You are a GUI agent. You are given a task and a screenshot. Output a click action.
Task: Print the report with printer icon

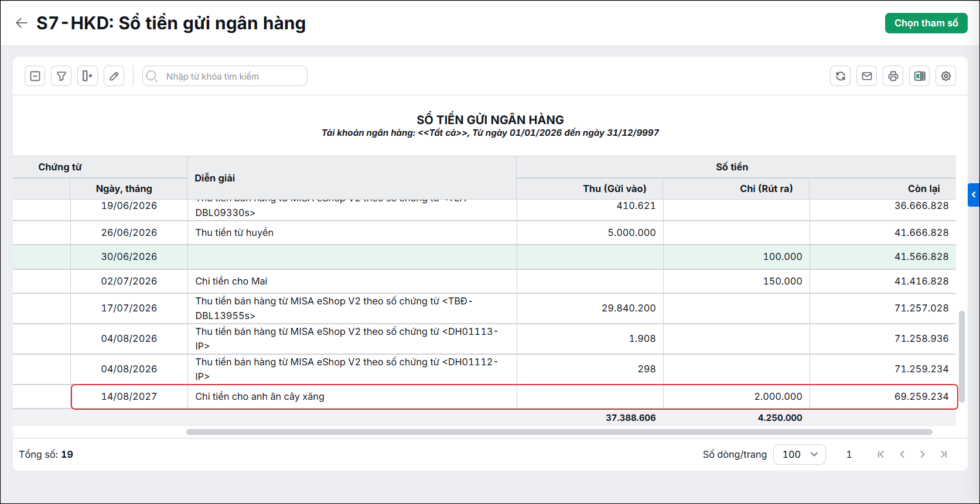click(x=893, y=76)
